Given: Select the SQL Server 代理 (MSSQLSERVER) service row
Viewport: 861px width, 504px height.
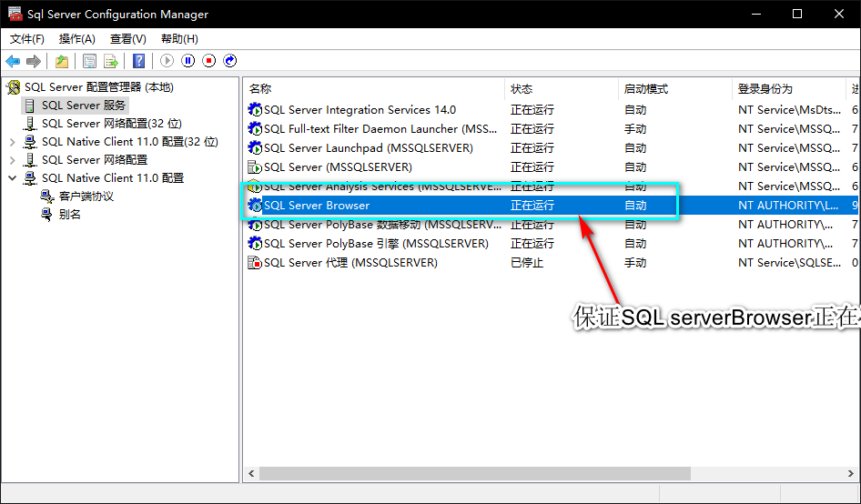Looking at the screenshot, I should (x=552, y=263).
